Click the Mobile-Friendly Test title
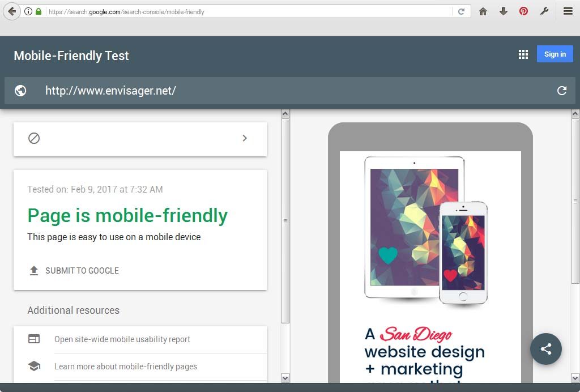This screenshot has height=392, width=580. tap(71, 56)
